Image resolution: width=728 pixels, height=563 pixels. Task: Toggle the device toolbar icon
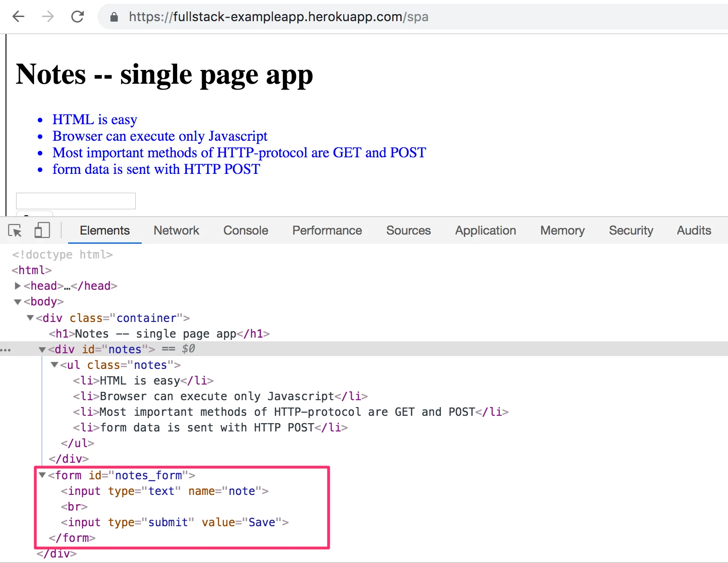point(42,230)
